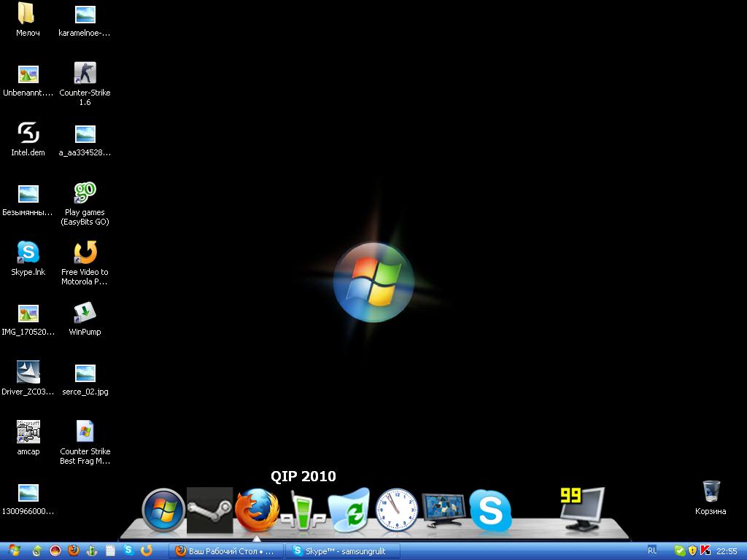Viewport: 747px width, 560px height.
Task: Open the RU language indicator
Action: click(x=652, y=551)
